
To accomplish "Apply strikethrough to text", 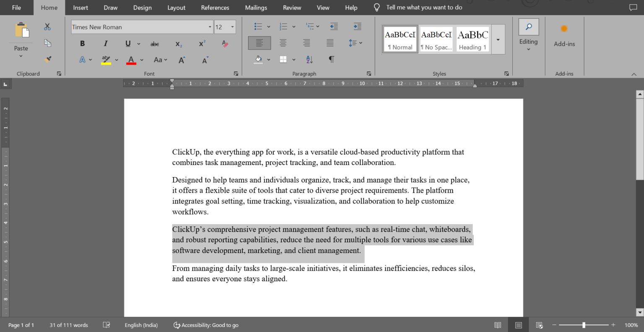I will 155,43.
